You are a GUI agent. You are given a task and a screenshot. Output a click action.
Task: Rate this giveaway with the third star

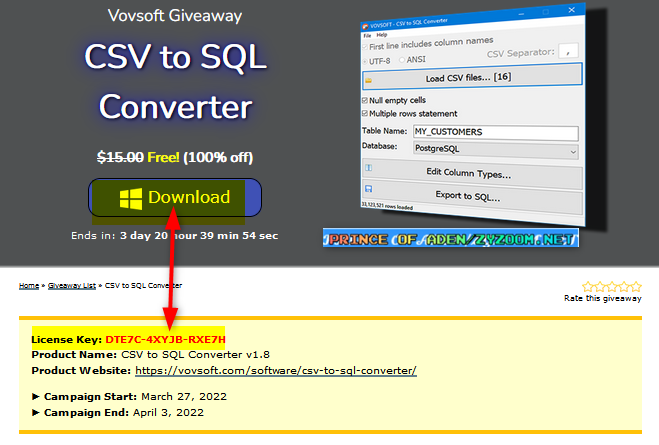click(612, 287)
